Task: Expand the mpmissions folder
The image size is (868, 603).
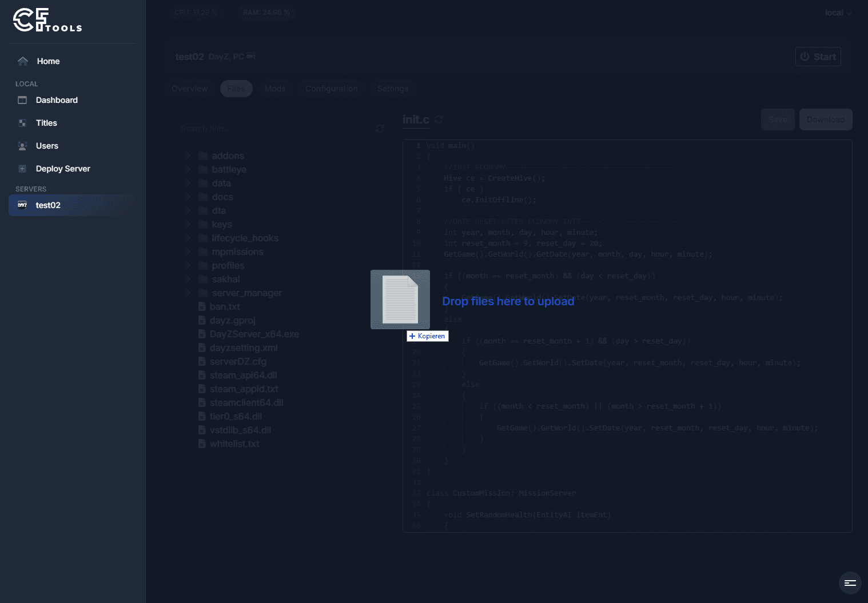Action: coord(188,251)
